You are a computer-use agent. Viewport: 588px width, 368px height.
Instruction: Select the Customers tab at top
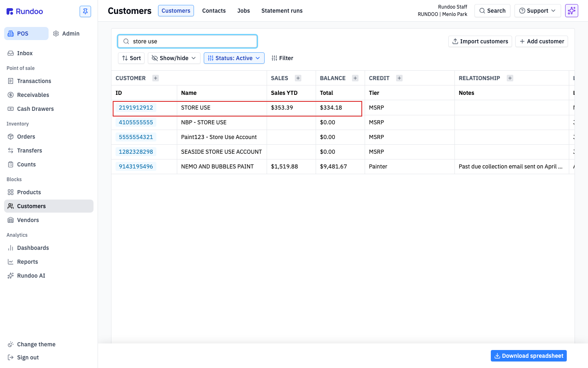(176, 11)
